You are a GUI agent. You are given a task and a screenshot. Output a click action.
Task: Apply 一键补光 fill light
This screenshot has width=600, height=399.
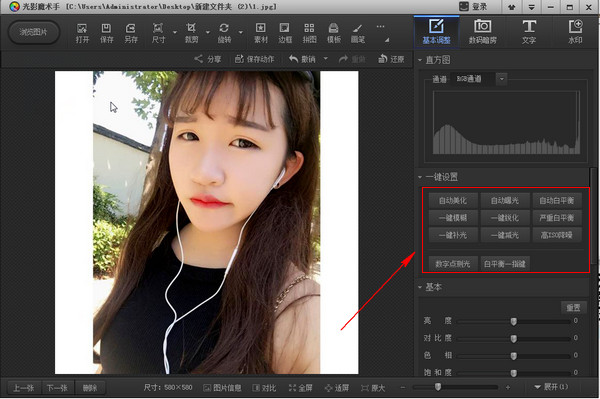[453, 235]
